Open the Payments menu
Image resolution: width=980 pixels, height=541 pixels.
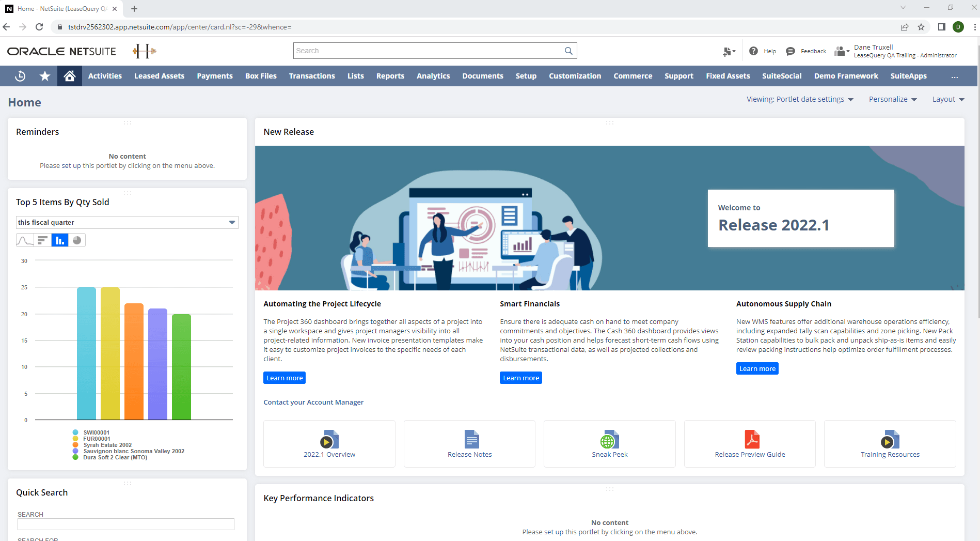coord(215,76)
